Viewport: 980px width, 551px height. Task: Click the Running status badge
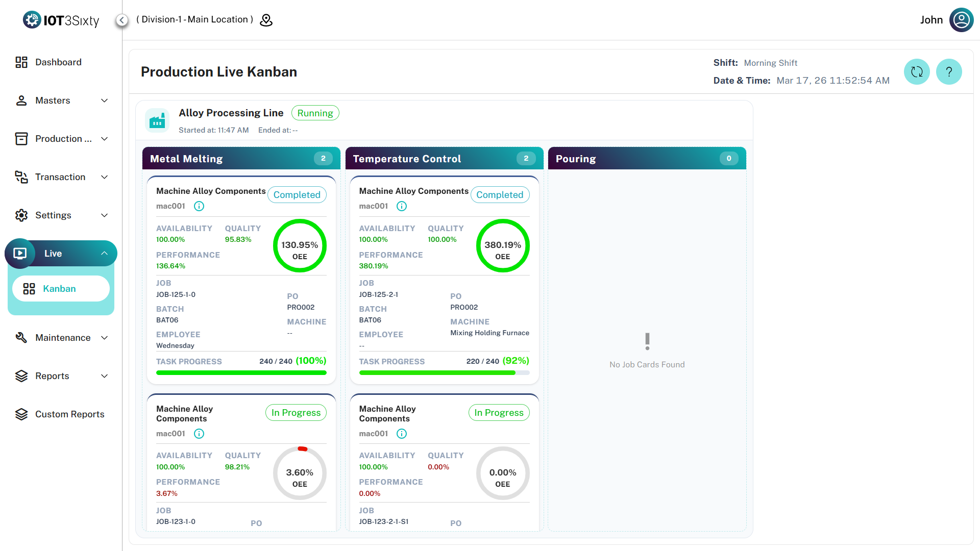pos(315,113)
